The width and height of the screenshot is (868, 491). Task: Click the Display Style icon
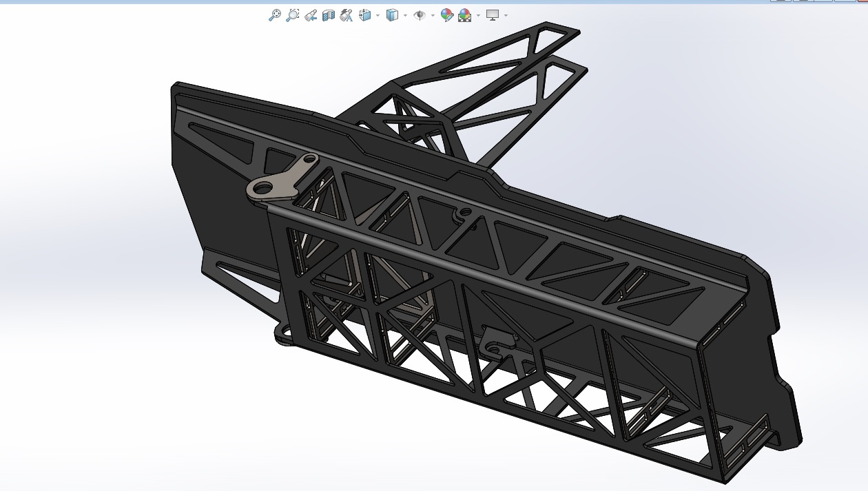(x=392, y=15)
